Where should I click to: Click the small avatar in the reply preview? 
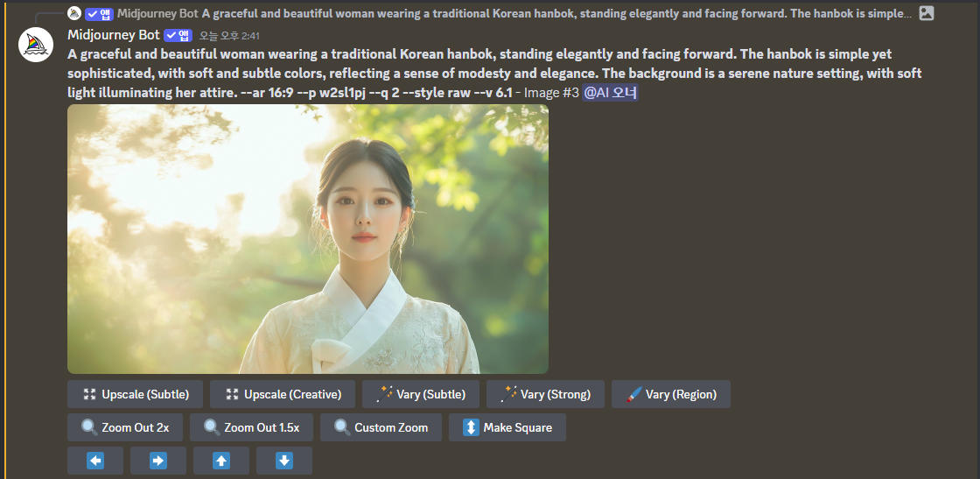(74, 13)
